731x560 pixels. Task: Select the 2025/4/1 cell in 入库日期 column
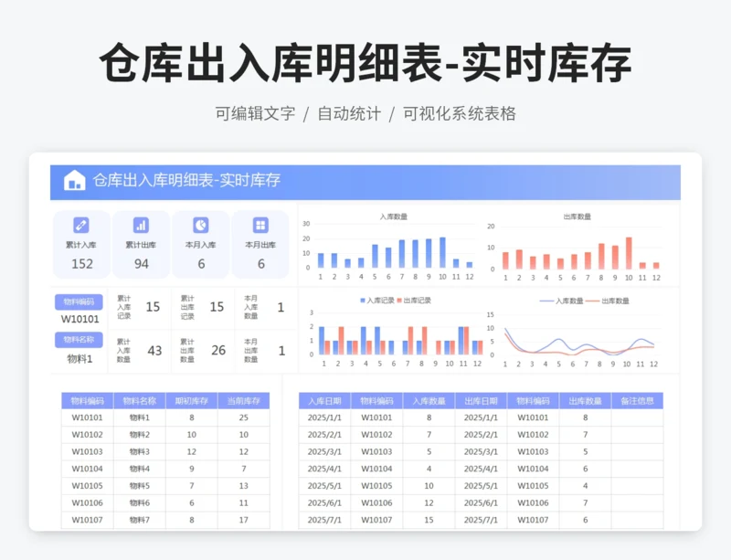pyautogui.click(x=324, y=469)
